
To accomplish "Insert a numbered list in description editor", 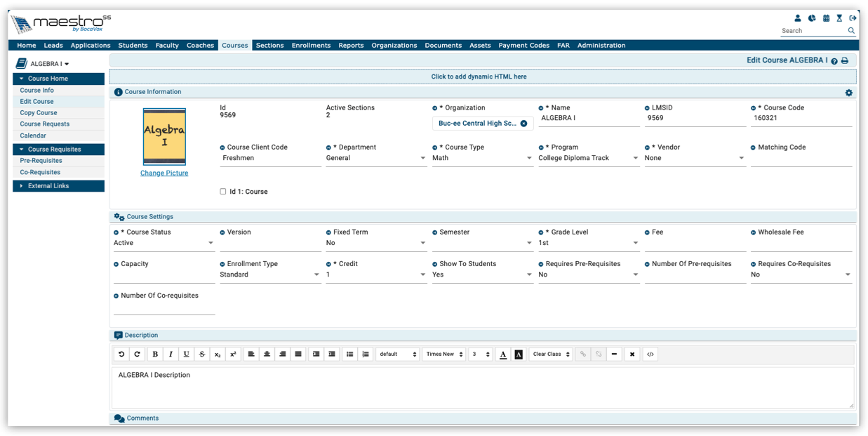I will pyautogui.click(x=366, y=355).
